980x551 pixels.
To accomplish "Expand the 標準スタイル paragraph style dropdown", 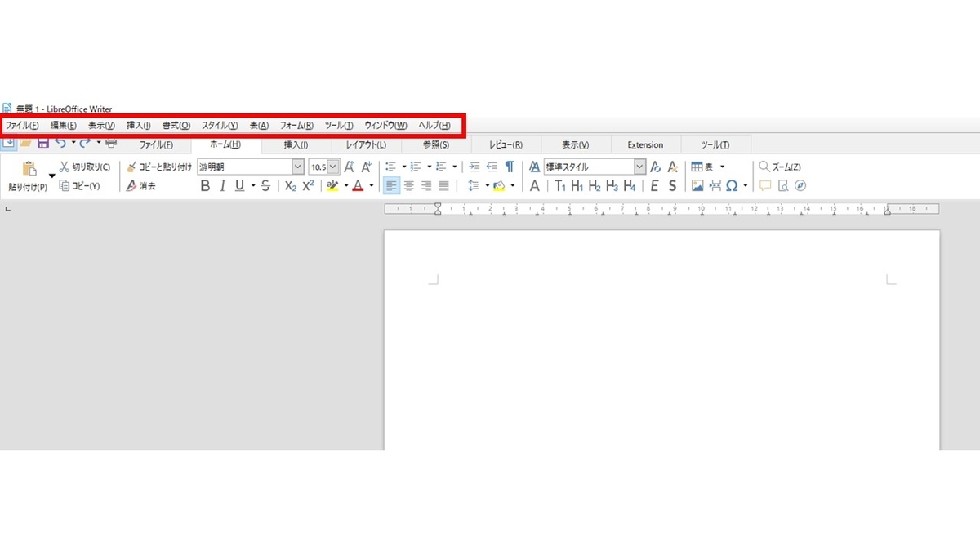I will click(639, 167).
